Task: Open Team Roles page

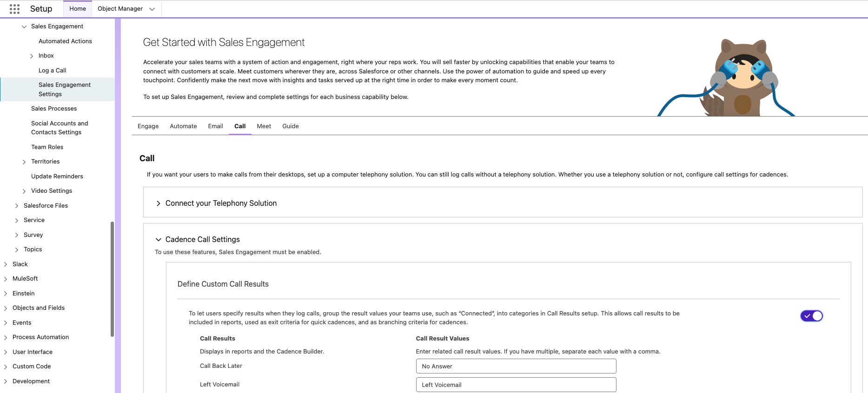Action: pos(47,147)
